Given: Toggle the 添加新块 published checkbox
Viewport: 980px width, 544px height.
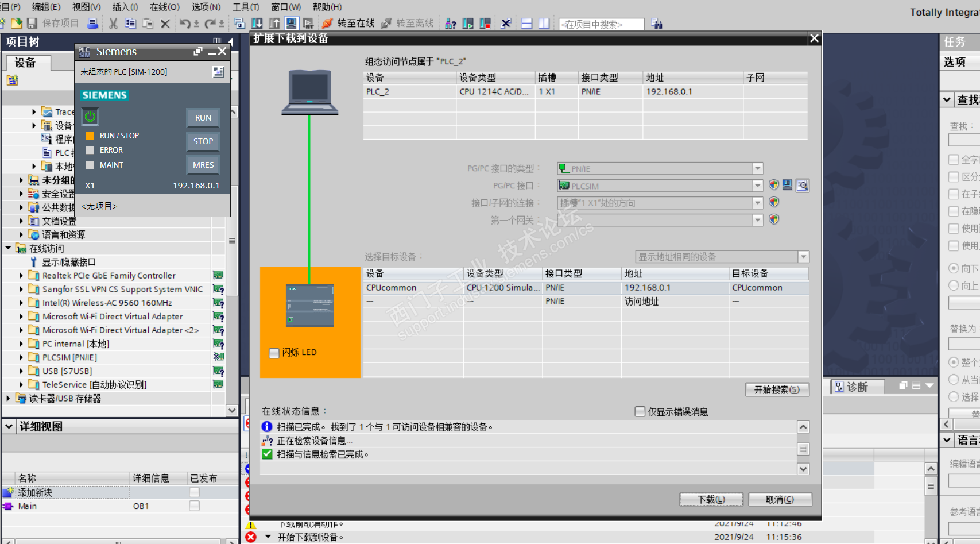Looking at the screenshot, I should point(195,492).
